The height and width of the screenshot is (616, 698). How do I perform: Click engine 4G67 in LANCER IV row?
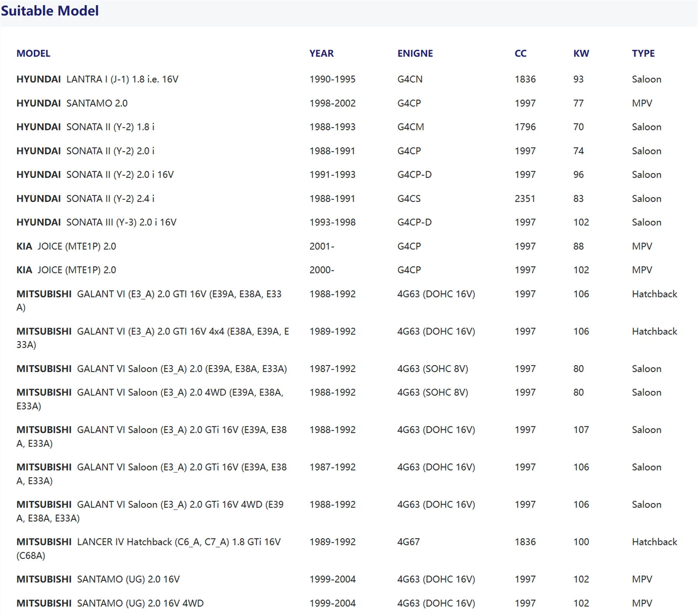pyautogui.click(x=408, y=542)
